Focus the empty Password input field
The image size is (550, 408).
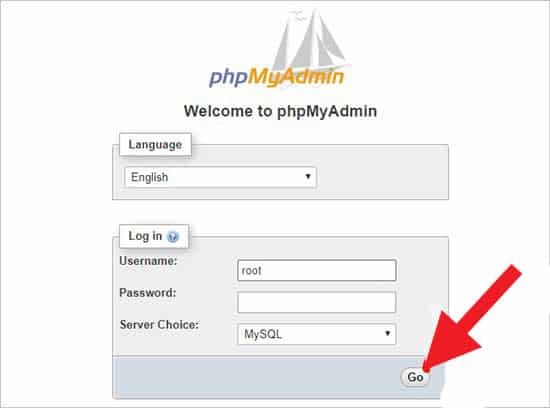317,302
